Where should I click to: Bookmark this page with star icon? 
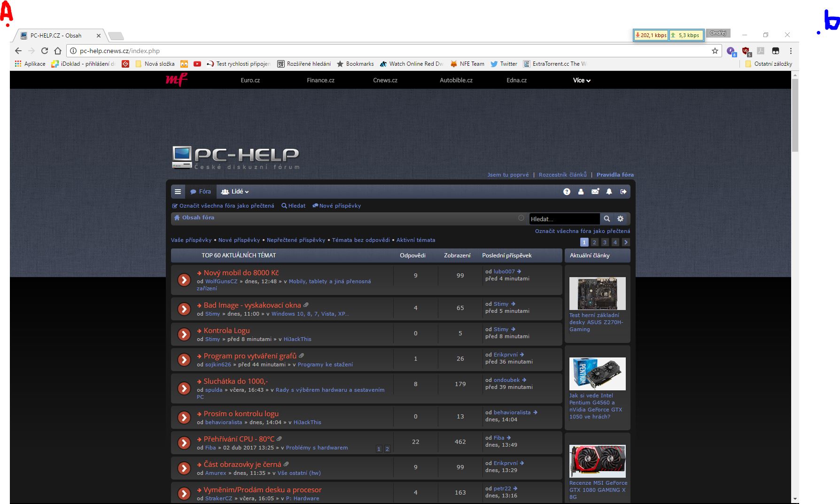715,51
